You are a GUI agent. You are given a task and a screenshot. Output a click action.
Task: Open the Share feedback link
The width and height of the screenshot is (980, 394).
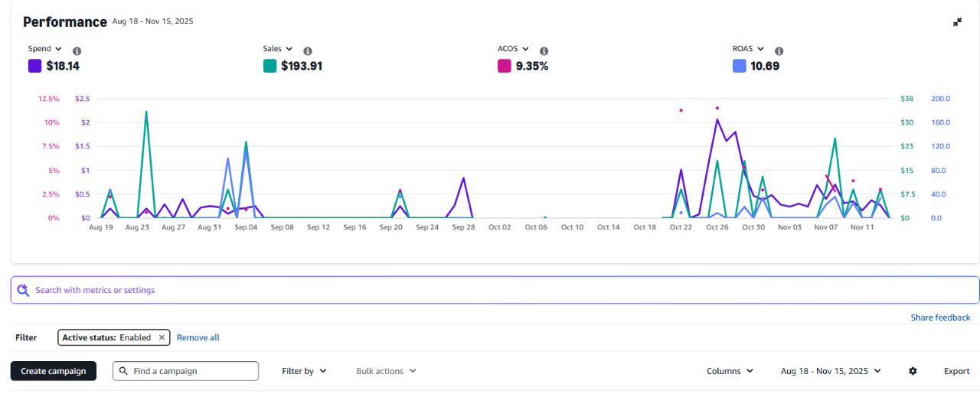pos(939,317)
